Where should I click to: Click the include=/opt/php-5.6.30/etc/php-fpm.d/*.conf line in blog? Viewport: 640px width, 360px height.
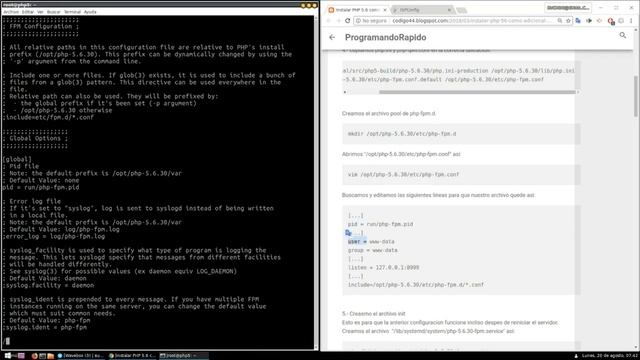(416, 285)
